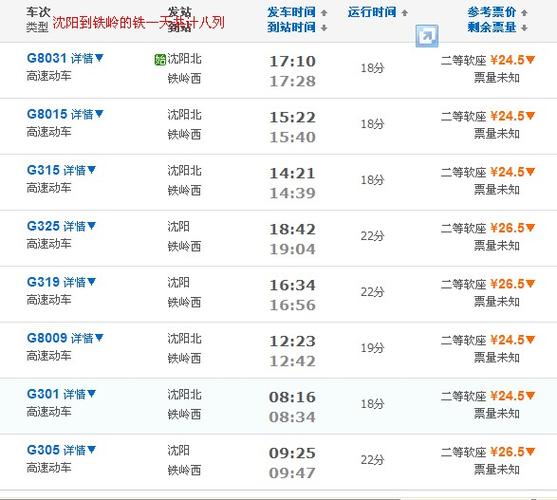557x500 pixels.
Task: Expand details arrow for G8015
Action: (x=99, y=114)
